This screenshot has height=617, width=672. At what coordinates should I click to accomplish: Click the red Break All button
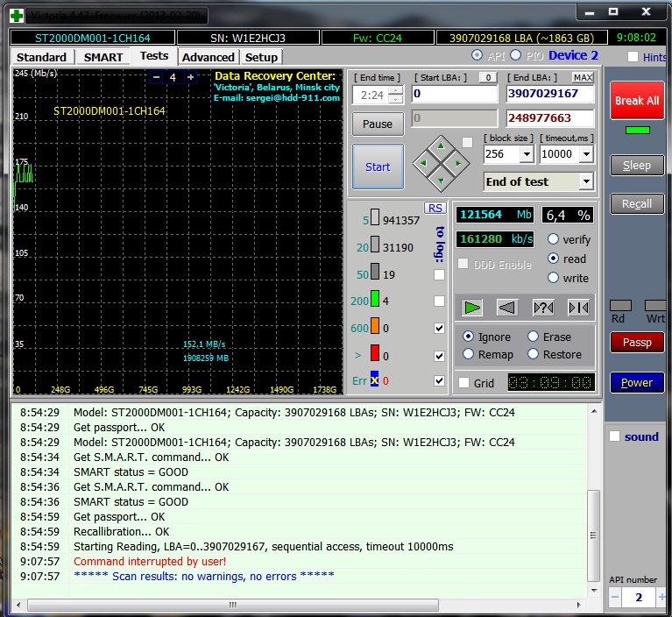[x=636, y=101]
